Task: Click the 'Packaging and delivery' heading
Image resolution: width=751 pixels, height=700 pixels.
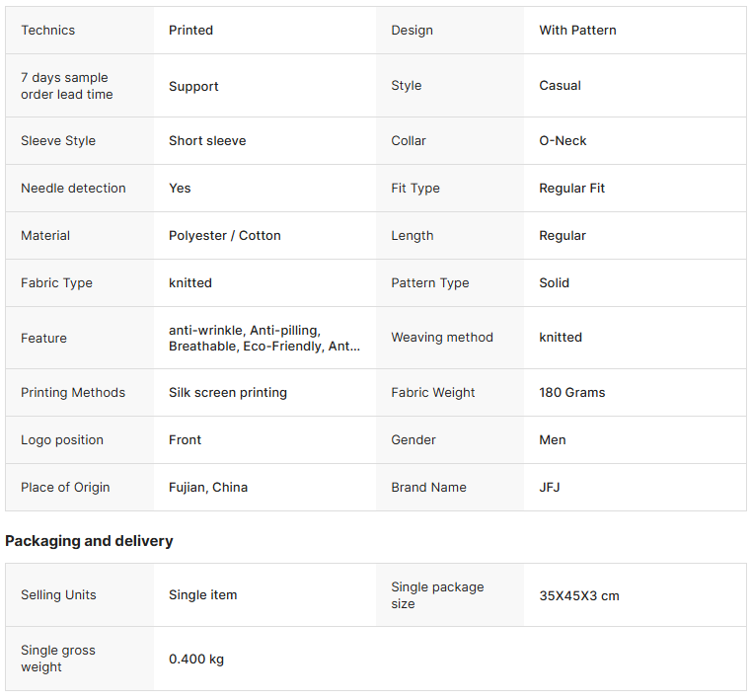Action: 89,541
